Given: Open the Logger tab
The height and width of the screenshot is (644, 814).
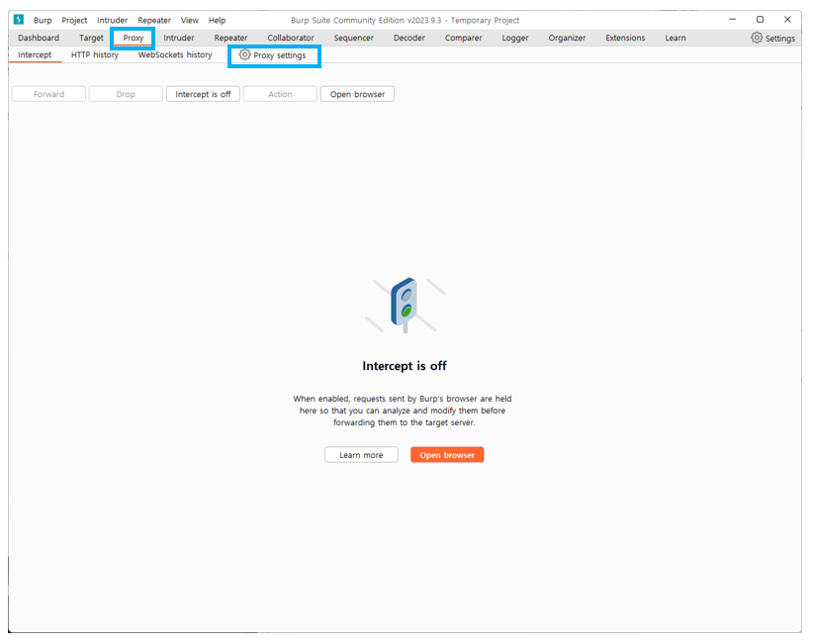Looking at the screenshot, I should tap(515, 38).
